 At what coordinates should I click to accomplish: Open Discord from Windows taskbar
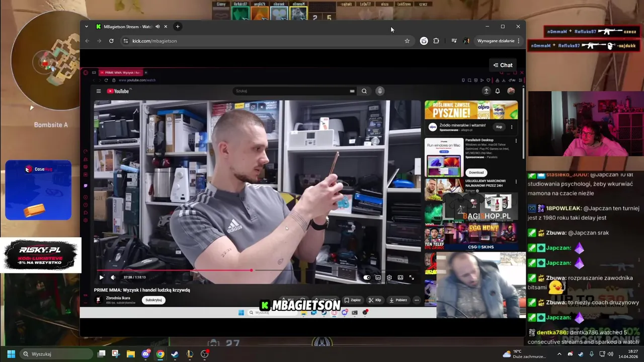pyautogui.click(x=145, y=354)
